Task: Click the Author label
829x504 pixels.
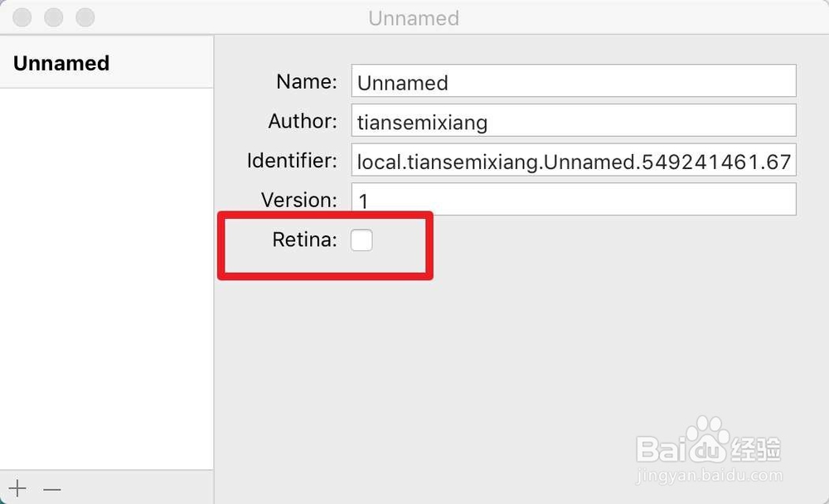Action: click(x=303, y=121)
